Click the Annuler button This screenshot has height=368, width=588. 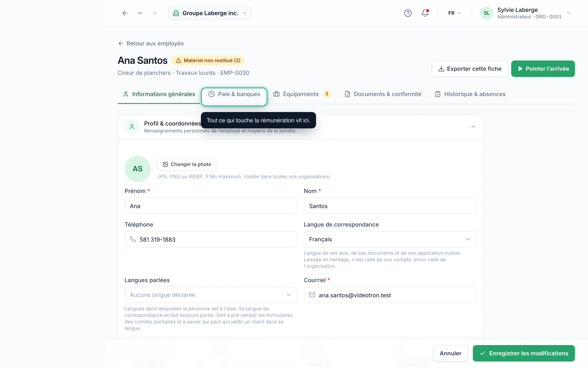pyautogui.click(x=450, y=353)
